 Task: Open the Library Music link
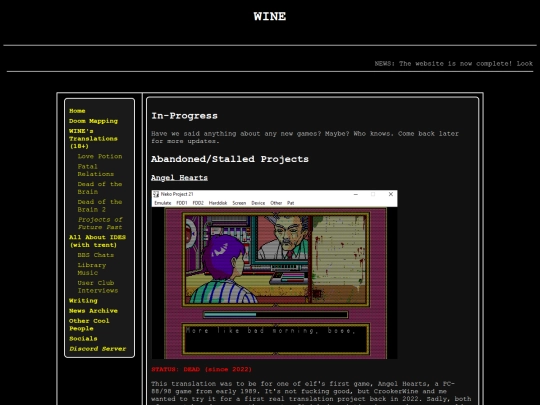click(x=92, y=269)
